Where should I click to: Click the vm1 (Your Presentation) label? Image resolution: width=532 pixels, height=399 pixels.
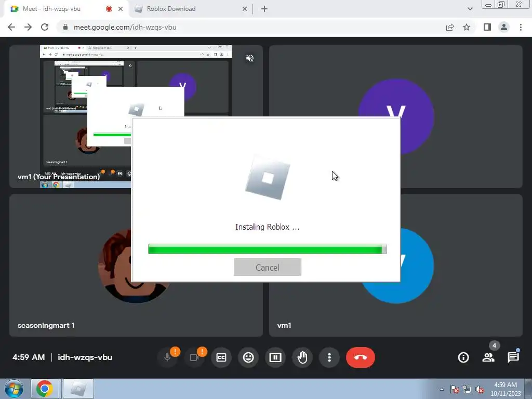point(59,177)
